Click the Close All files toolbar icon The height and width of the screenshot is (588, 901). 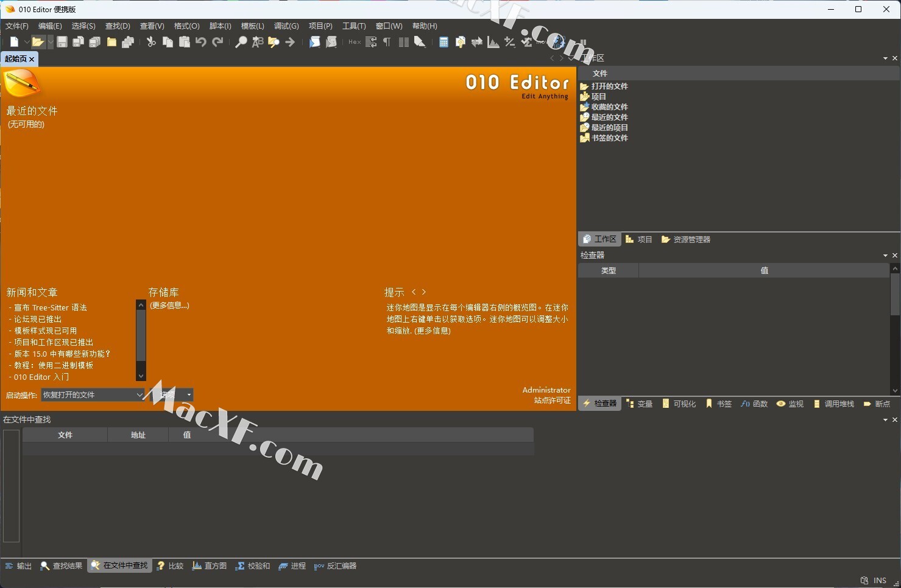point(128,42)
